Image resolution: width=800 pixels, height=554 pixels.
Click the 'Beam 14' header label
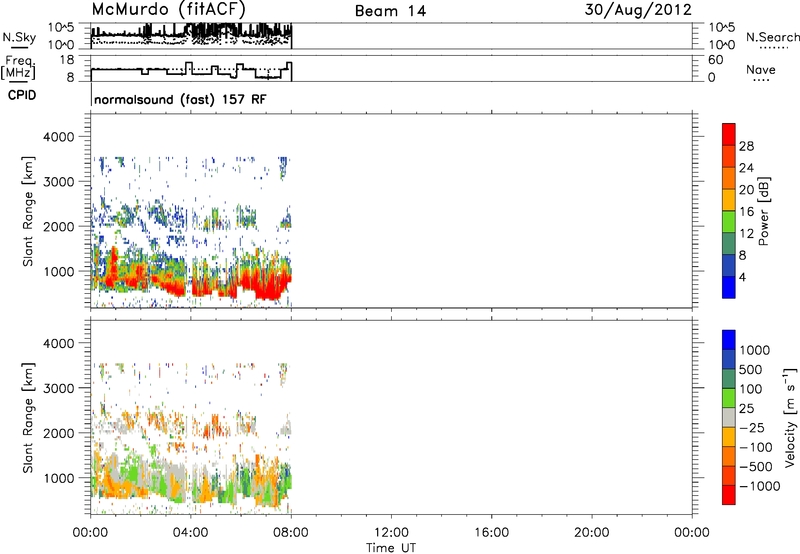[390, 11]
